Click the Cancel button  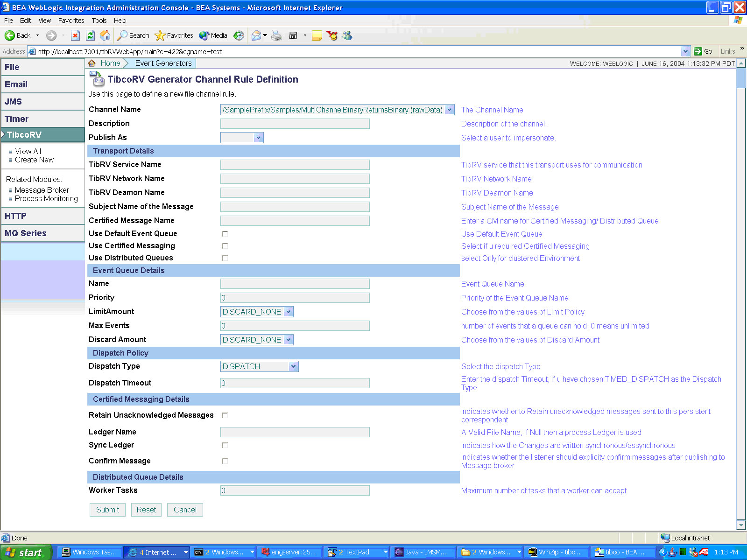[x=185, y=510]
